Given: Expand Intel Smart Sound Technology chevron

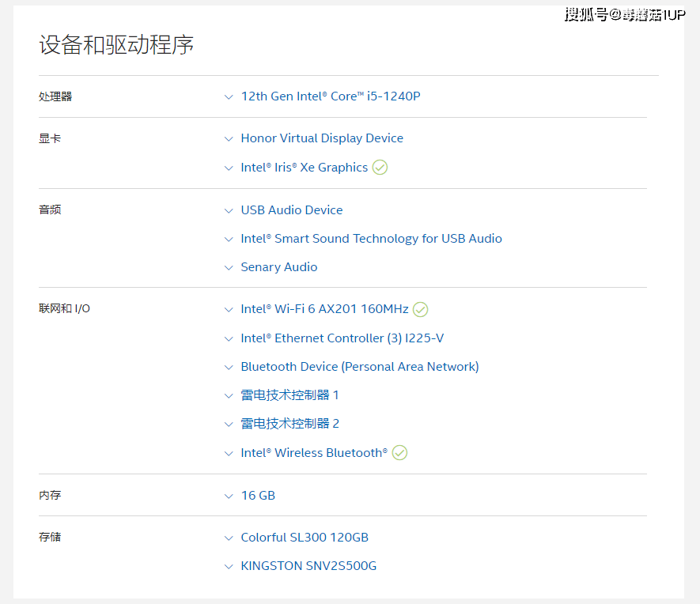Looking at the screenshot, I should pyautogui.click(x=229, y=239).
